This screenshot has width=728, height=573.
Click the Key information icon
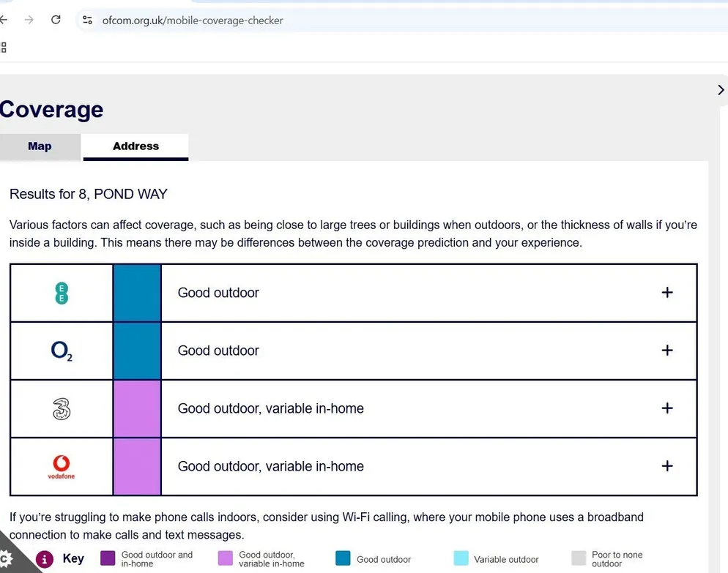pos(45,559)
